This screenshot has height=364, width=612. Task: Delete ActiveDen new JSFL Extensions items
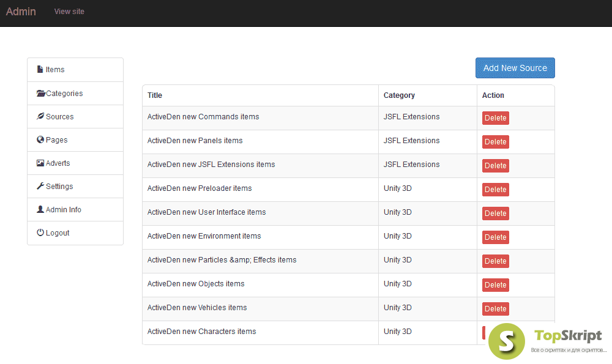[495, 165]
